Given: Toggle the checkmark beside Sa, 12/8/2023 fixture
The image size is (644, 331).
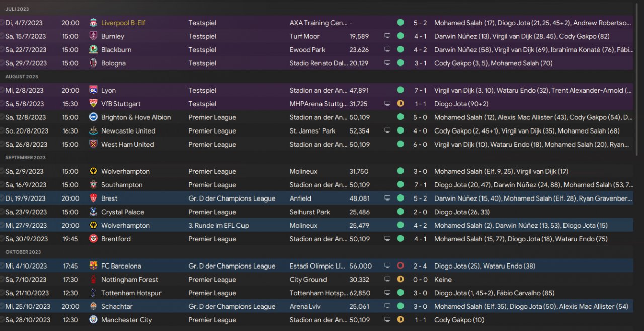Looking at the screenshot, I should tap(3, 117).
